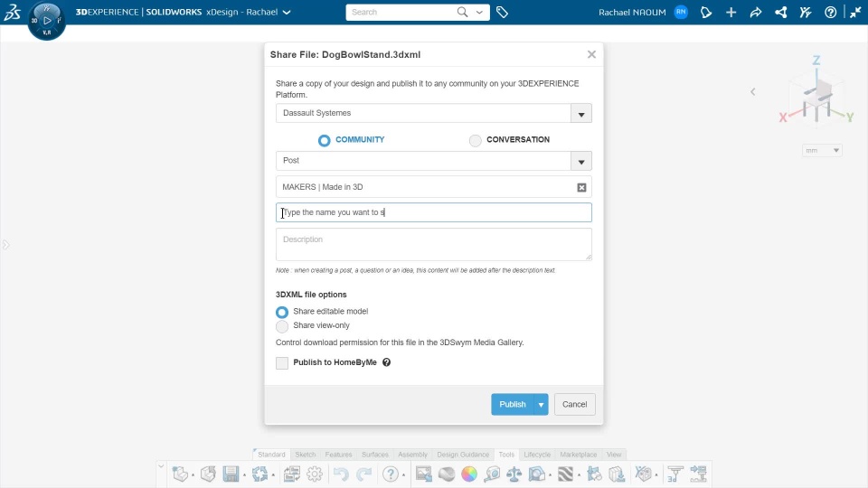868x488 pixels.
Task: Switch to the View tab
Action: 614,455
